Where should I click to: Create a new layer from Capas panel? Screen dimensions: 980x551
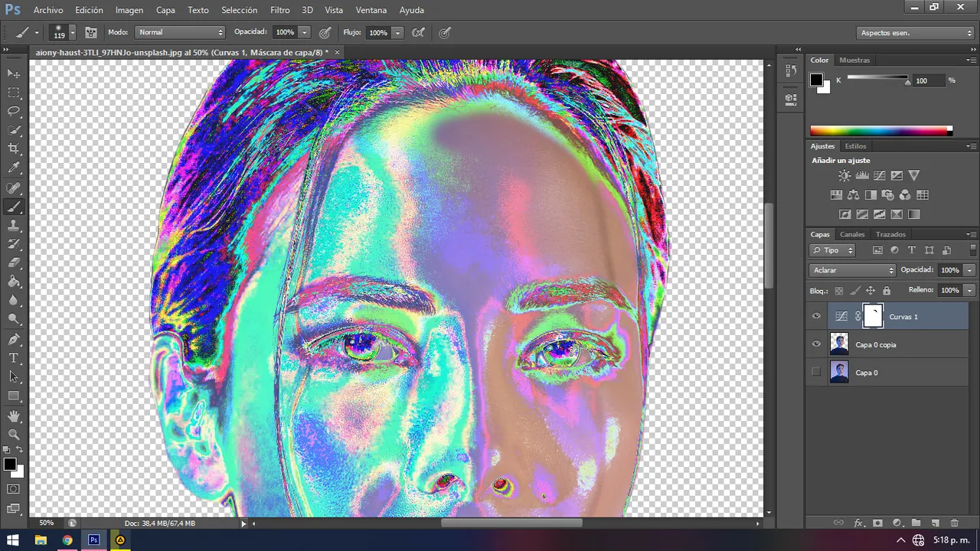(x=935, y=523)
